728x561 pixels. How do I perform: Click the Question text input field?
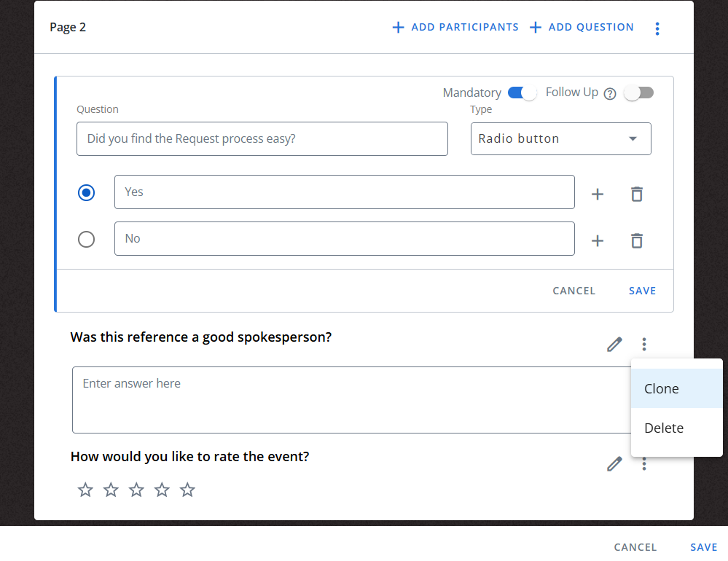(262, 138)
